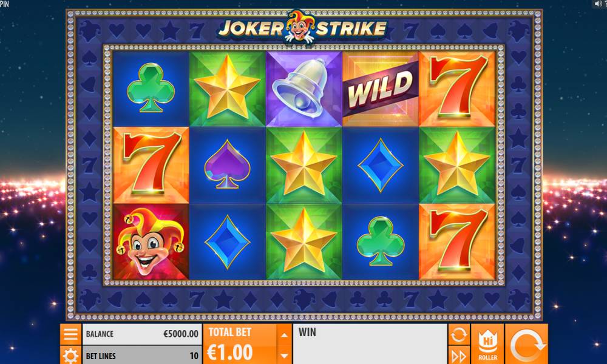Click the Win display panel

coord(370,344)
